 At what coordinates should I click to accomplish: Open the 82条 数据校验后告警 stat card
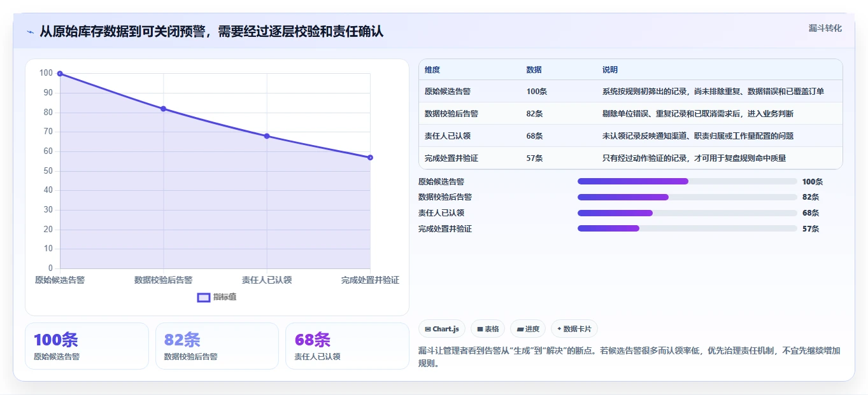point(217,346)
